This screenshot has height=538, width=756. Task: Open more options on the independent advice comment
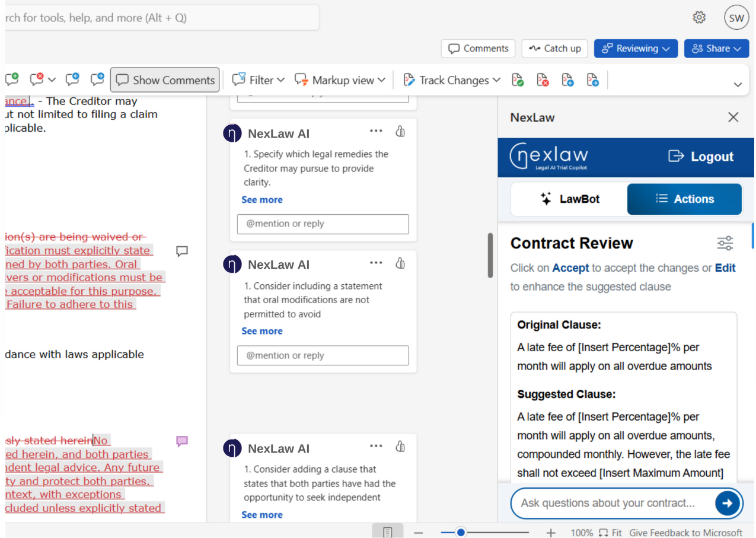(376, 446)
